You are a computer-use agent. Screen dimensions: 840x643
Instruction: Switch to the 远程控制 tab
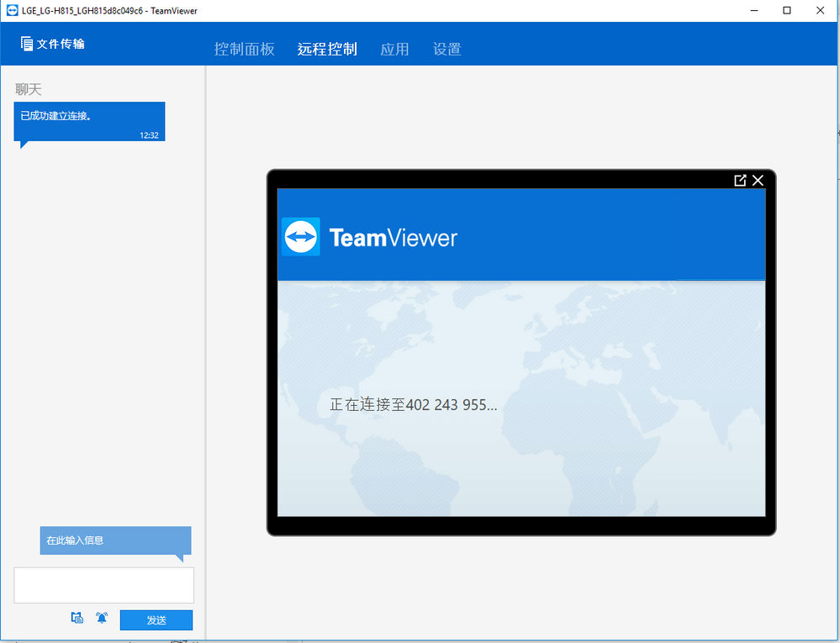[x=327, y=50]
